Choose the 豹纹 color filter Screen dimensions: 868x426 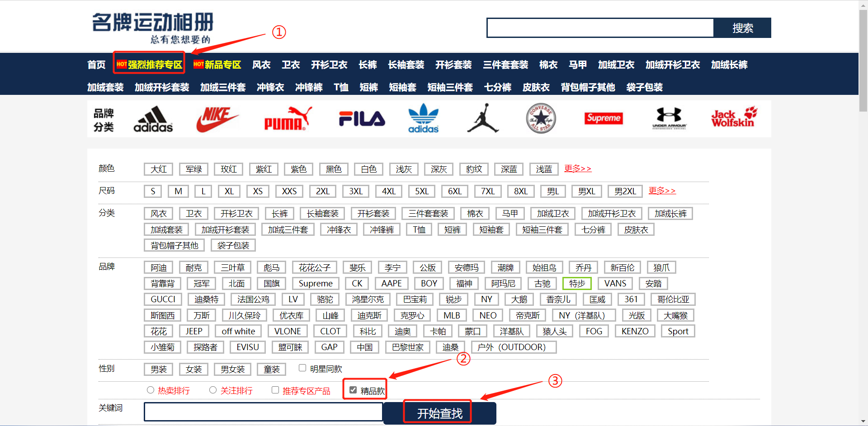474,169
